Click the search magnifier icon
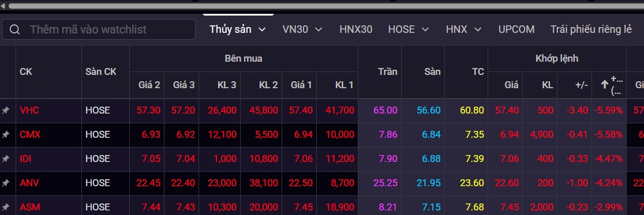The height and width of the screenshot is (215, 644). point(15,29)
